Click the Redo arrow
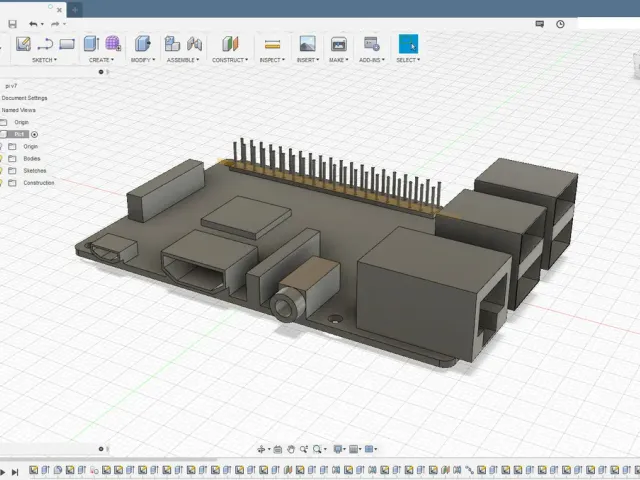 click(x=55, y=24)
